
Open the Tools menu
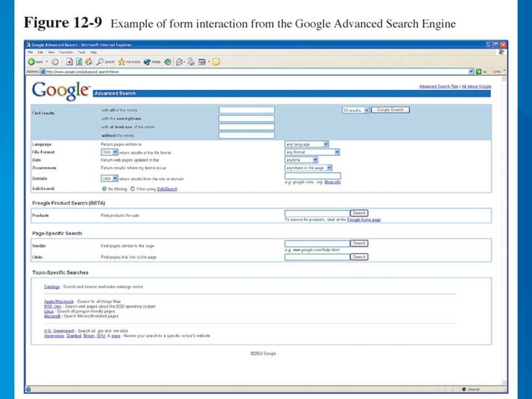pos(82,52)
